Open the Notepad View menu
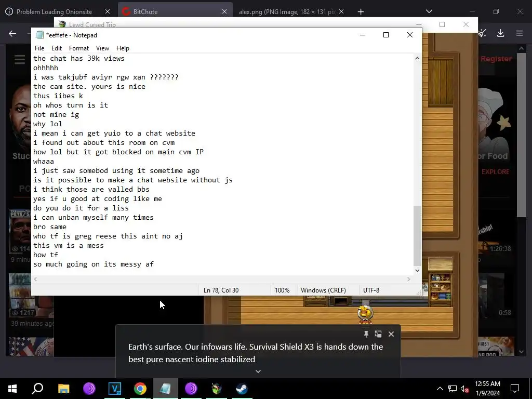The height and width of the screenshot is (399, 532). 102,48
